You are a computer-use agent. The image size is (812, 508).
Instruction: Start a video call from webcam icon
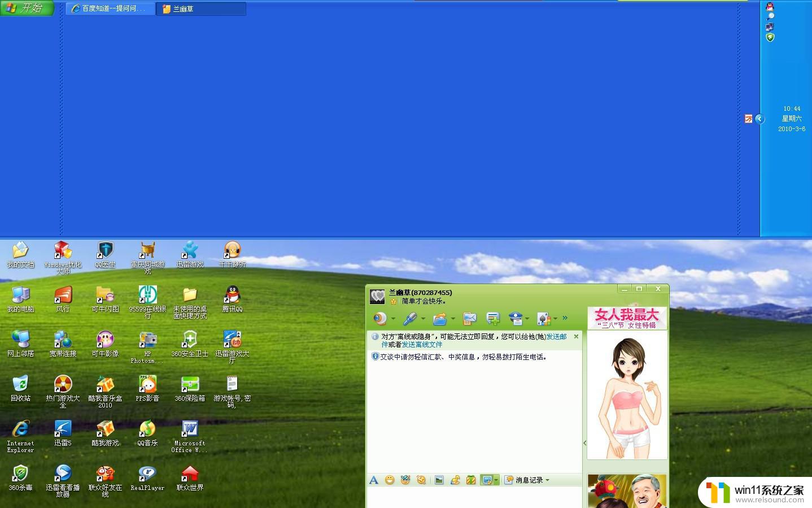point(380,319)
